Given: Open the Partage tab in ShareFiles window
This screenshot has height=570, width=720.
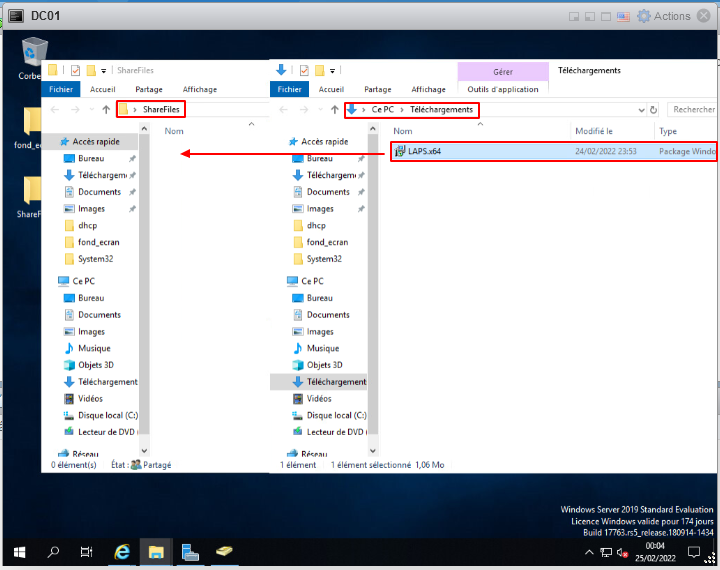Looking at the screenshot, I should click(x=149, y=89).
